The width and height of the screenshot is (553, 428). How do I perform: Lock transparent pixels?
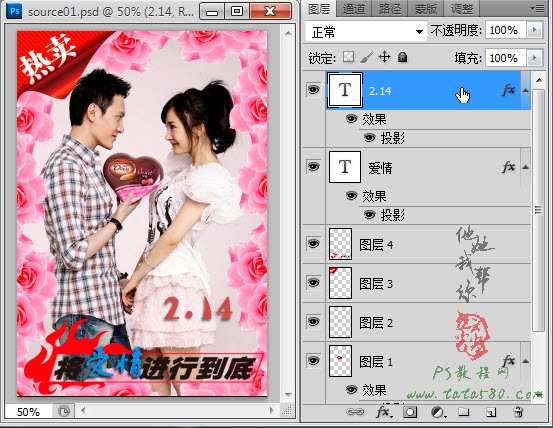tap(348, 57)
